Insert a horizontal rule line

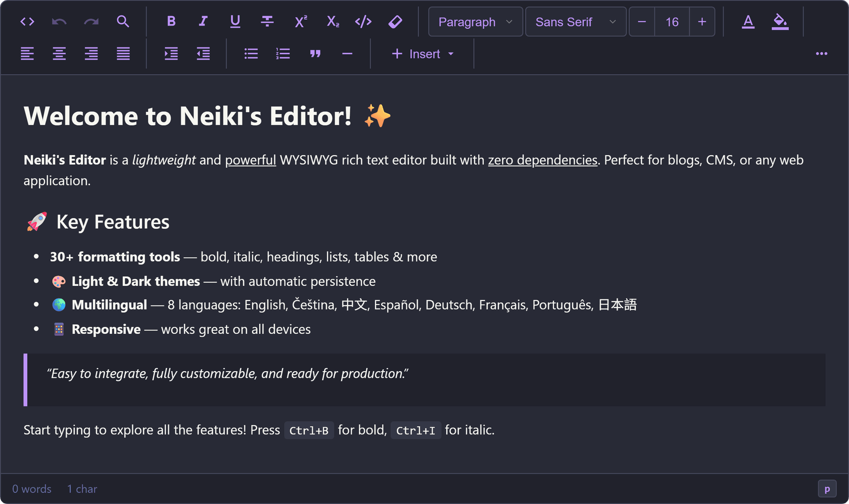click(347, 54)
